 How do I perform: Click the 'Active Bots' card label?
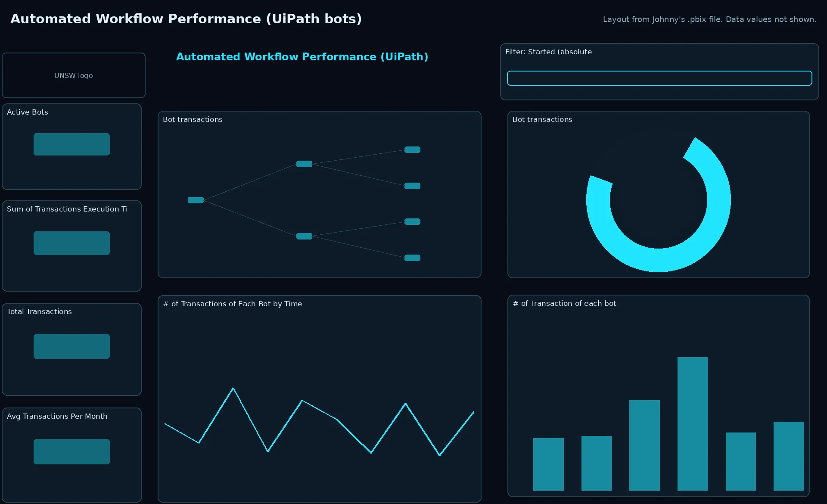click(x=28, y=112)
